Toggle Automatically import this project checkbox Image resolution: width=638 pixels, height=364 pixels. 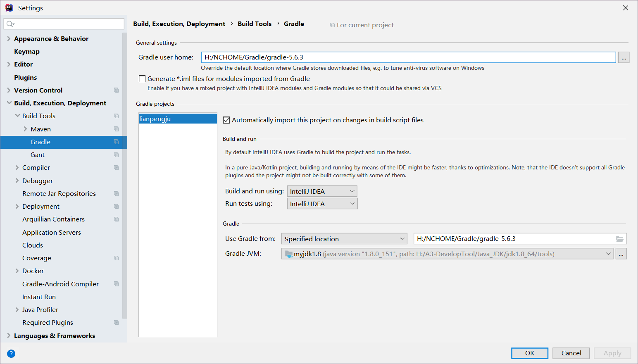[x=226, y=120]
